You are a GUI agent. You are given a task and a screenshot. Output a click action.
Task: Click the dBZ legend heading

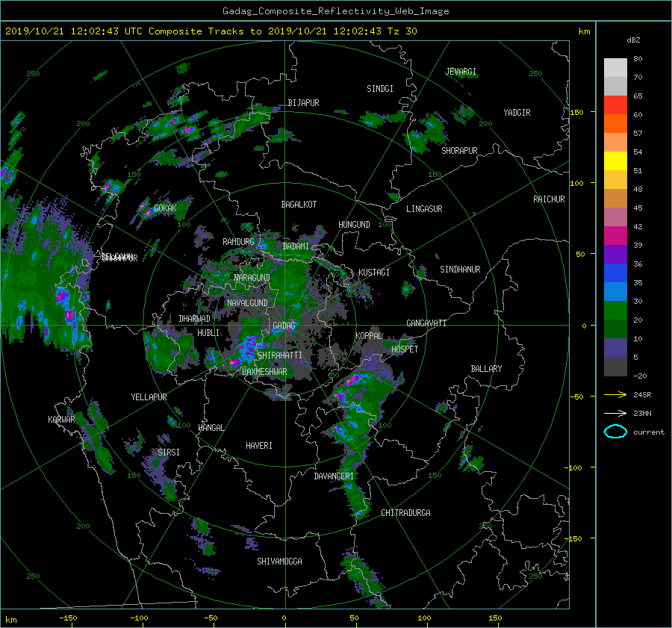click(633, 40)
